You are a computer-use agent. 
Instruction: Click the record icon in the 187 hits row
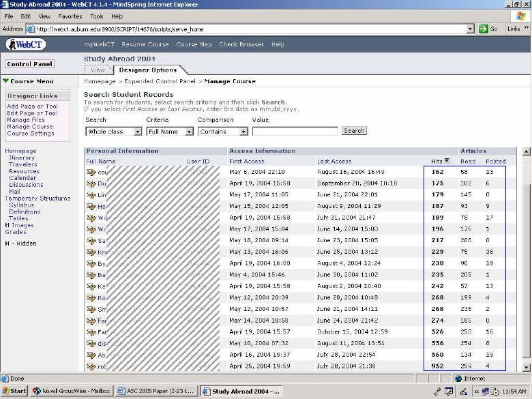tap(91, 207)
